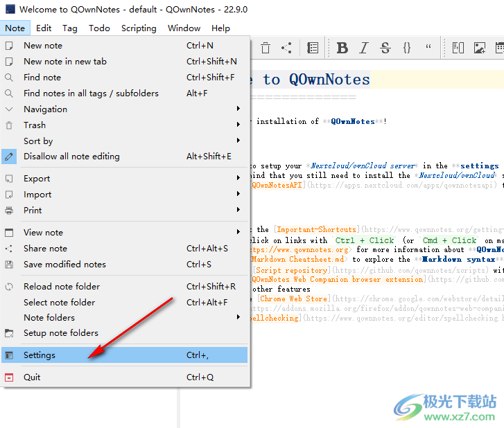This screenshot has height=428, width=504.
Task: Click the share icon beside Share note
Action: click(9, 249)
